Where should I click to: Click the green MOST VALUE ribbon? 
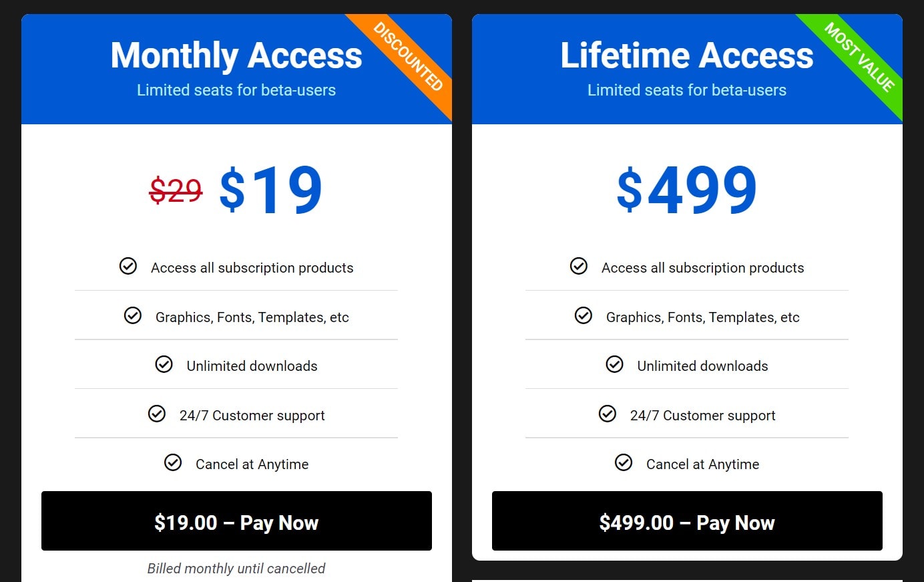pos(860,57)
